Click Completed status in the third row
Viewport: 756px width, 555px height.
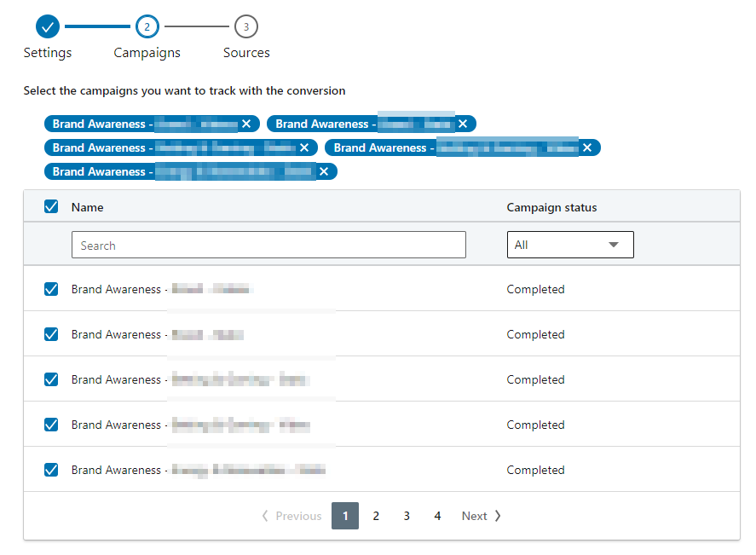(x=535, y=379)
